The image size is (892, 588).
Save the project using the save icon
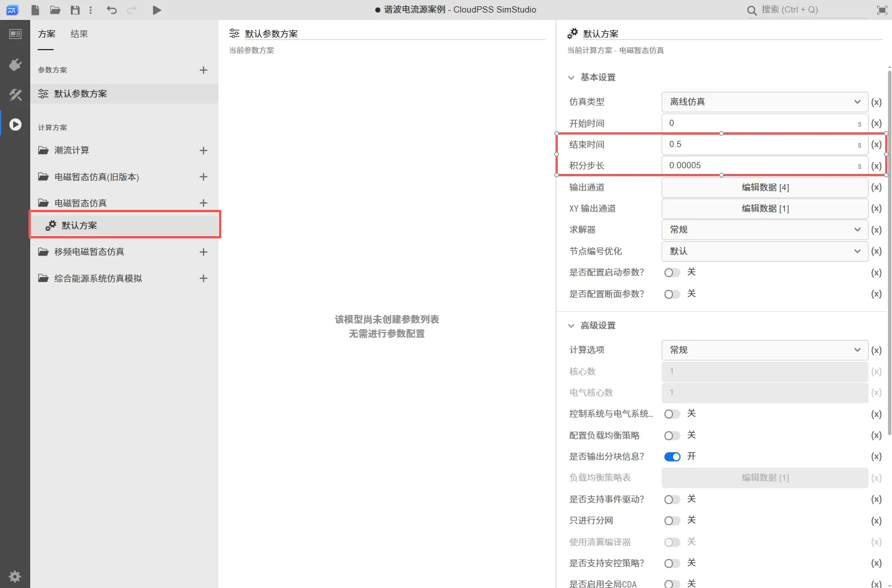[x=75, y=10]
